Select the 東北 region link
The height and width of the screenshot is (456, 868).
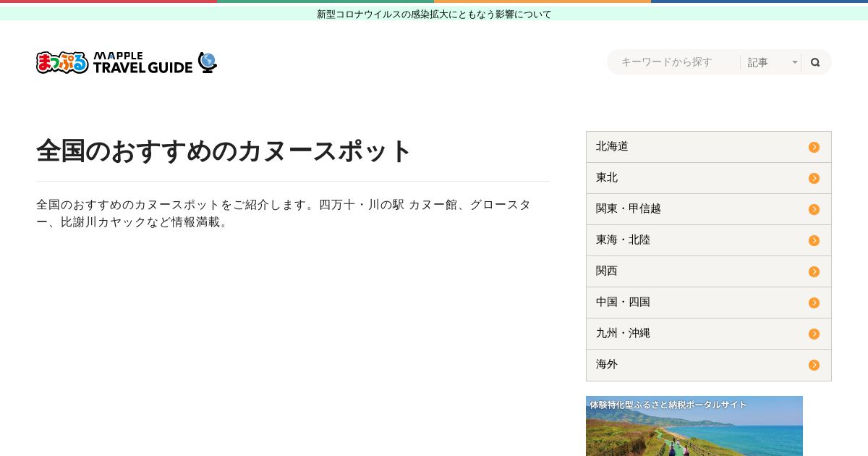pos(709,178)
